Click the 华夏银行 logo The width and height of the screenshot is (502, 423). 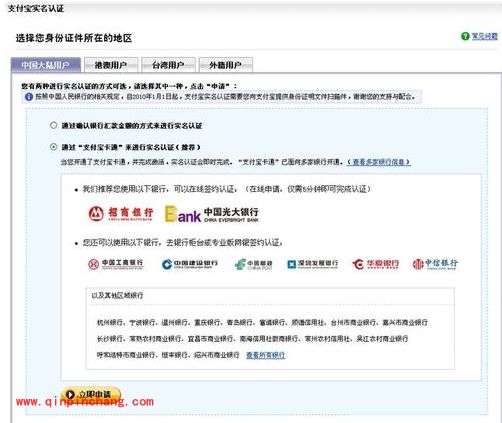(375, 264)
